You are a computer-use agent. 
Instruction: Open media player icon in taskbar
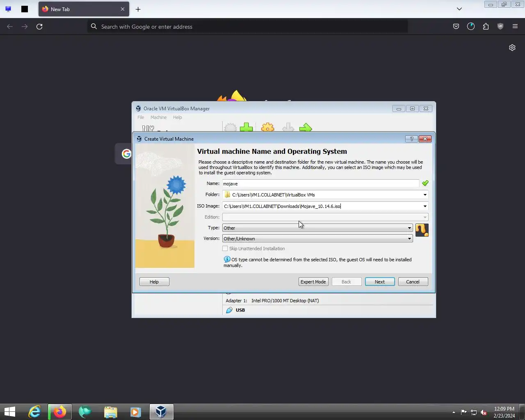click(x=135, y=412)
